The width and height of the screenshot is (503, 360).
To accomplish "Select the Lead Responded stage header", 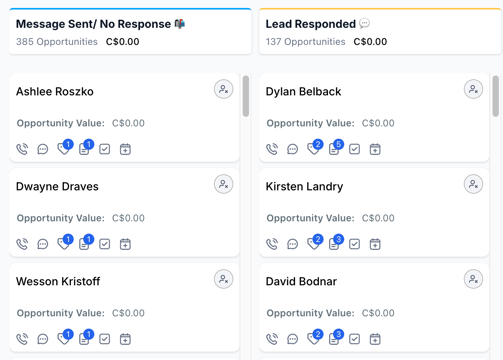I will 380,31.
